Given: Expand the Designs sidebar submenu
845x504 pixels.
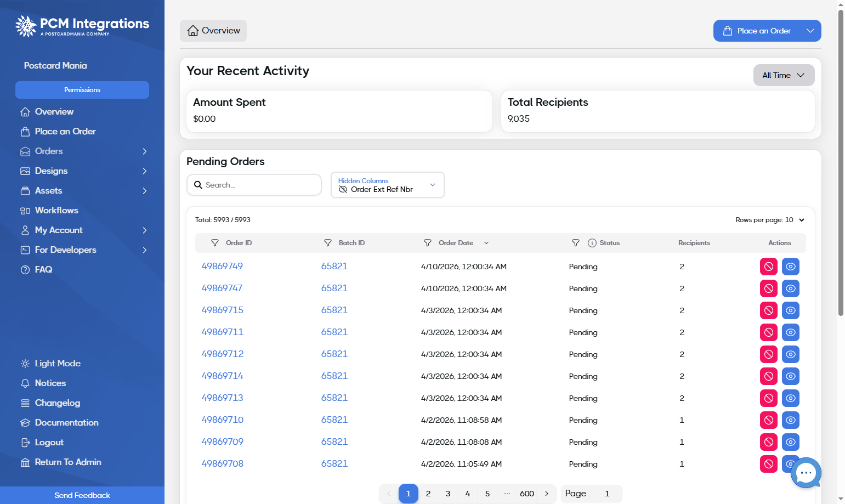Looking at the screenshot, I should point(145,171).
